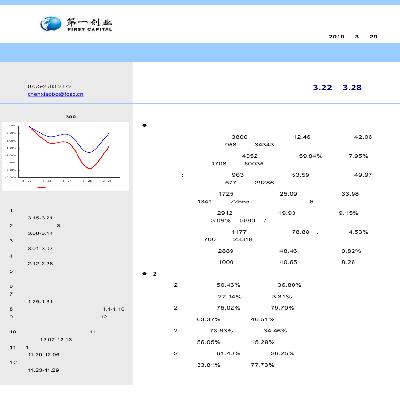The image size is (400, 410).
Task: Click the 50.43% value in the lower table
Action: 228,285
